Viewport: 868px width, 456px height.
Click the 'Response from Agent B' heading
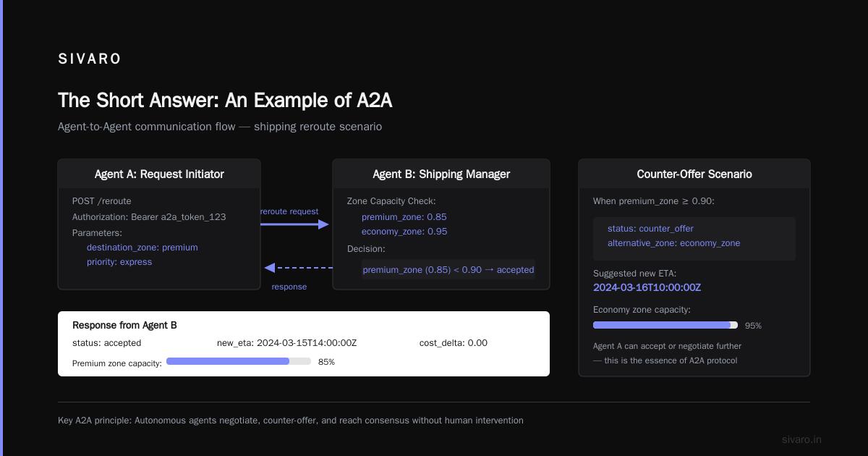[124, 326]
